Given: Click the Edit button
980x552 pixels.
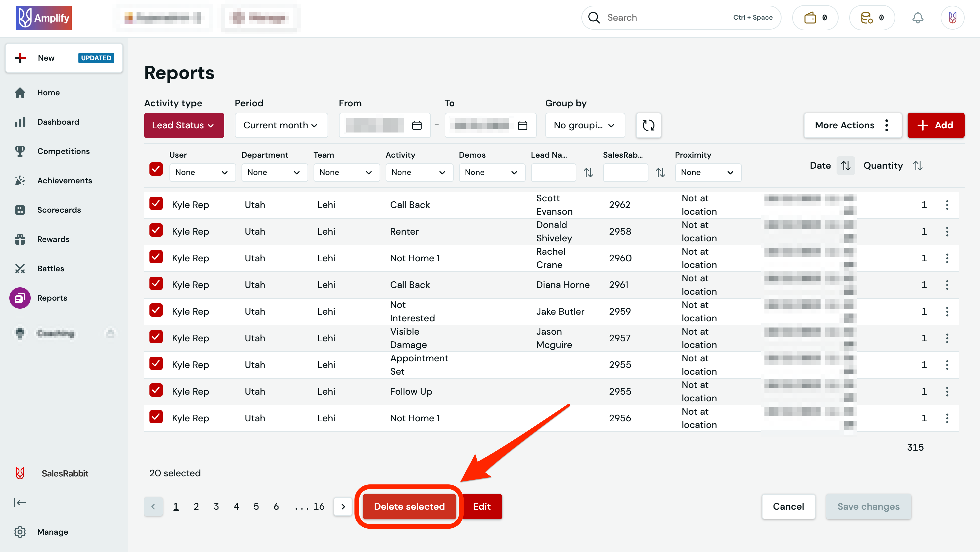Looking at the screenshot, I should (482, 506).
